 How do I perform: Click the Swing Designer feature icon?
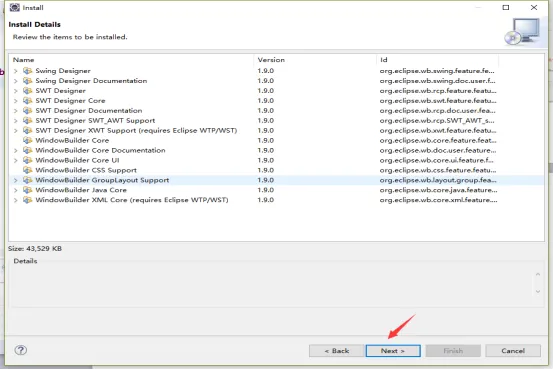point(28,71)
